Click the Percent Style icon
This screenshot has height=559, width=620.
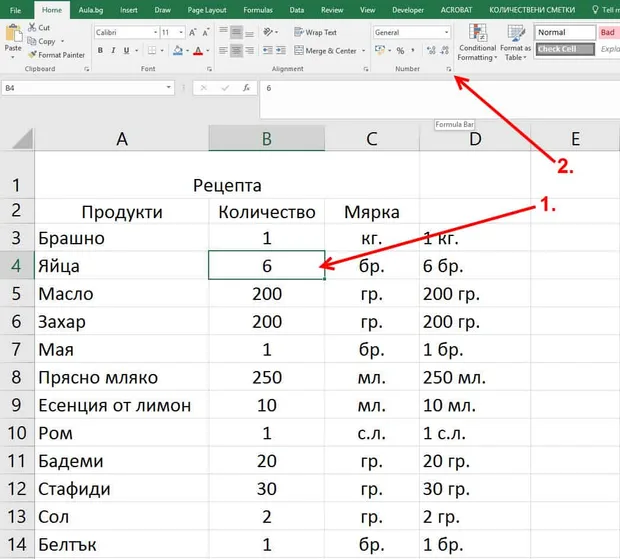401,51
